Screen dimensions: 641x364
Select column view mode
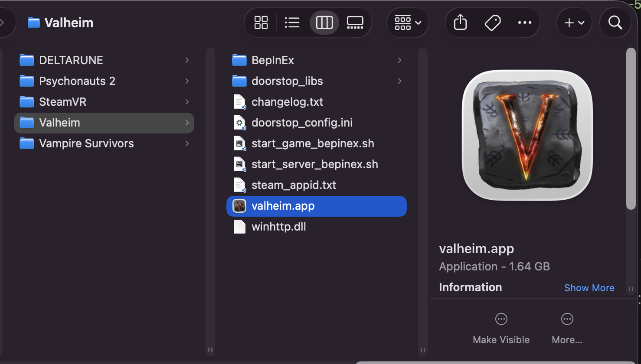[x=324, y=23]
